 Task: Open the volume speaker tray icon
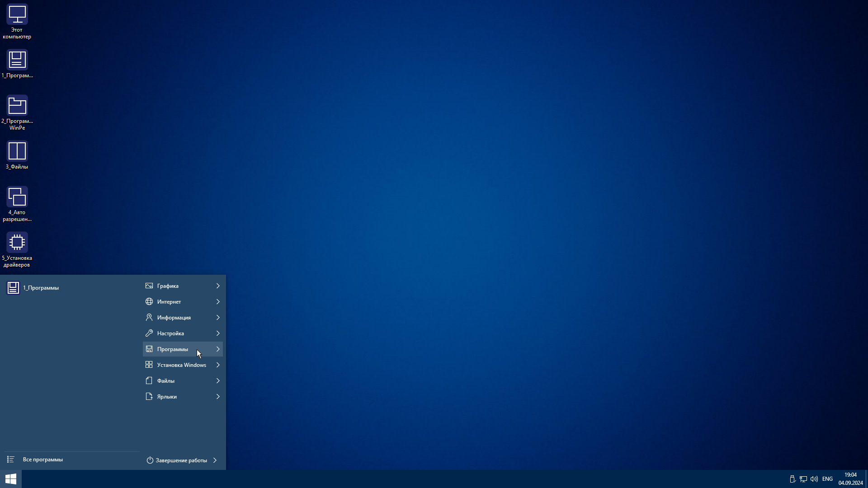tap(814, 479)
